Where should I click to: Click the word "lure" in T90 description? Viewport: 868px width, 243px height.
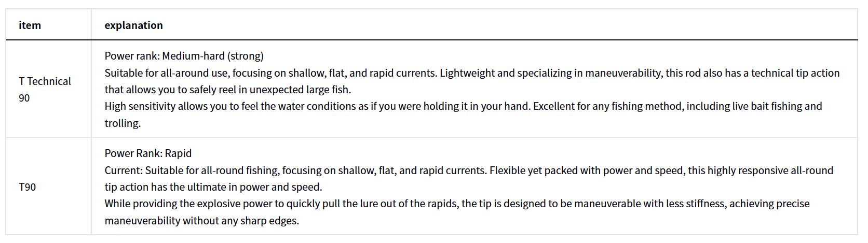350,204
